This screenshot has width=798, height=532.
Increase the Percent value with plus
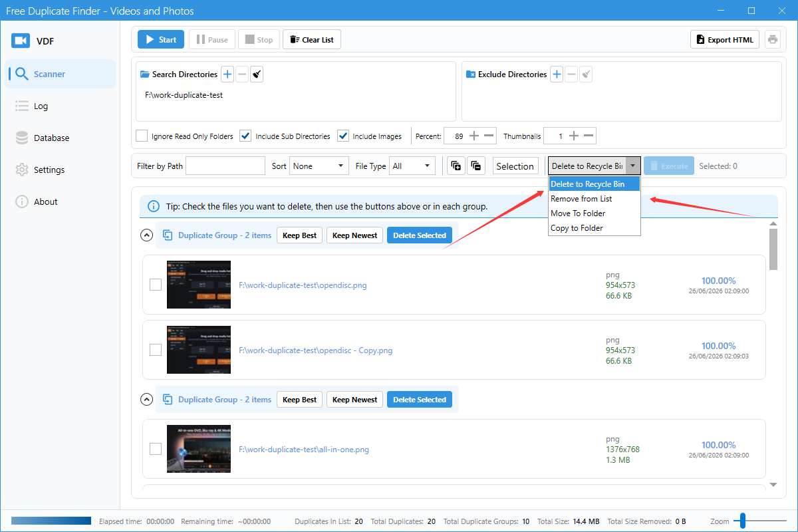click(474, 136)
